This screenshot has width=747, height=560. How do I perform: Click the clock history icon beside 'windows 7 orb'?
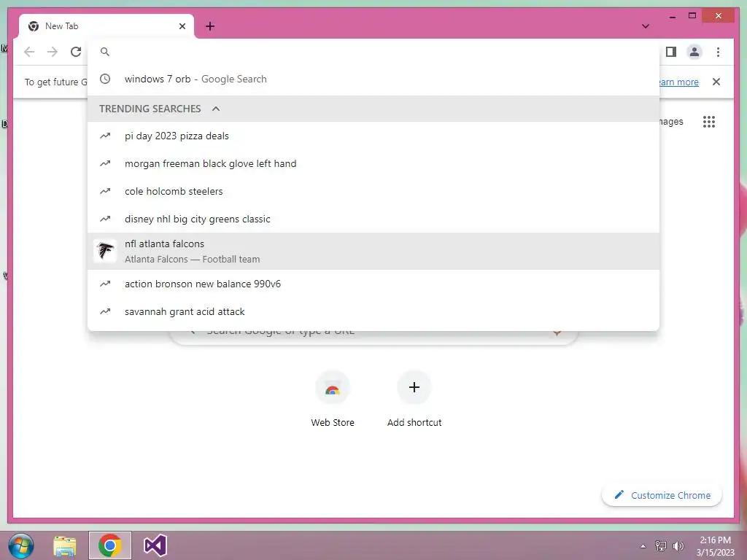105,79
